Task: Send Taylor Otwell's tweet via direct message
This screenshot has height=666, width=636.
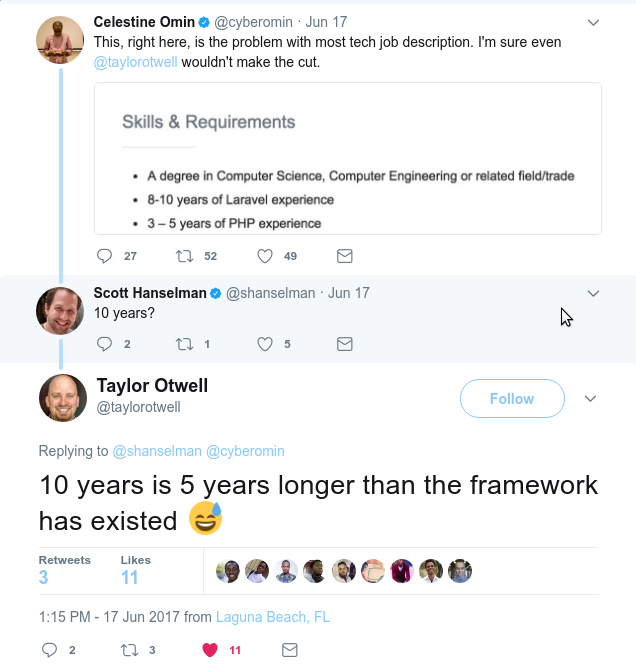Action: point(289,650)
